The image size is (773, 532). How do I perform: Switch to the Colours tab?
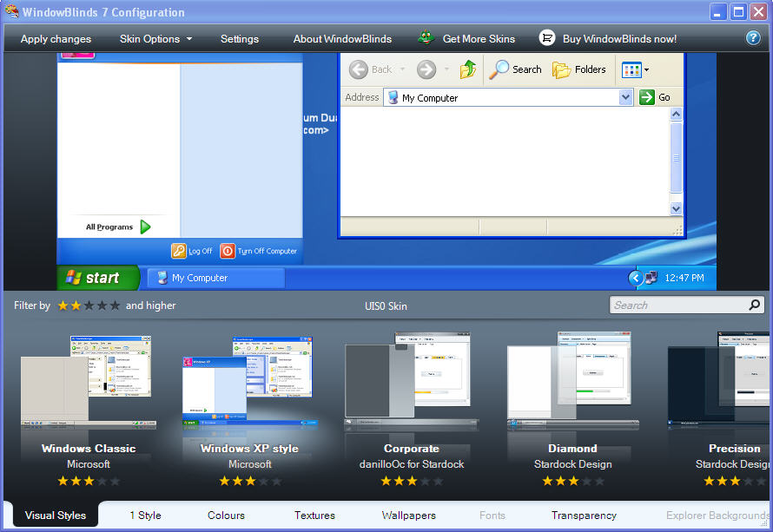point(226,515)
